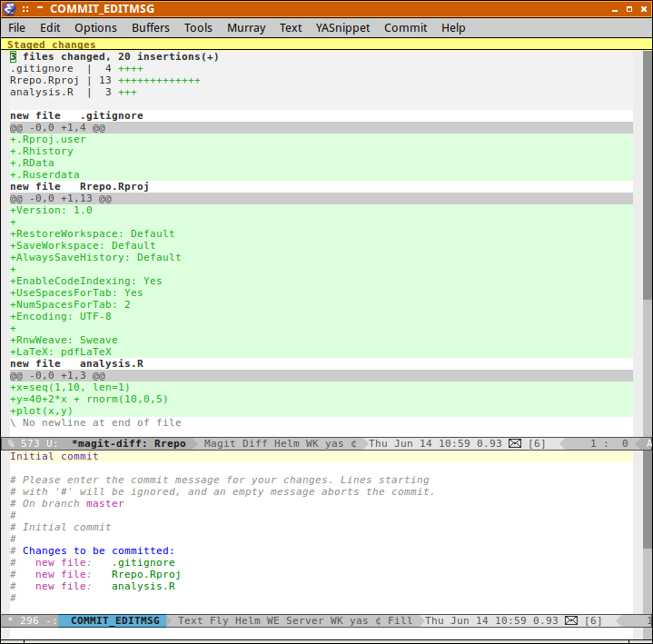Click the '*magit-diff: Rrepo' buffer name in mode line
The width and height of the screenshot is (653, 644).
[129, 443]
